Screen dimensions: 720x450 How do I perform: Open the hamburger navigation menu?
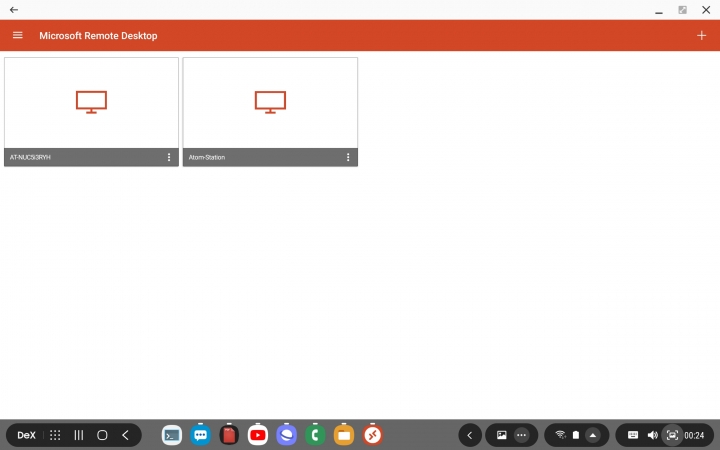[17, 35]
